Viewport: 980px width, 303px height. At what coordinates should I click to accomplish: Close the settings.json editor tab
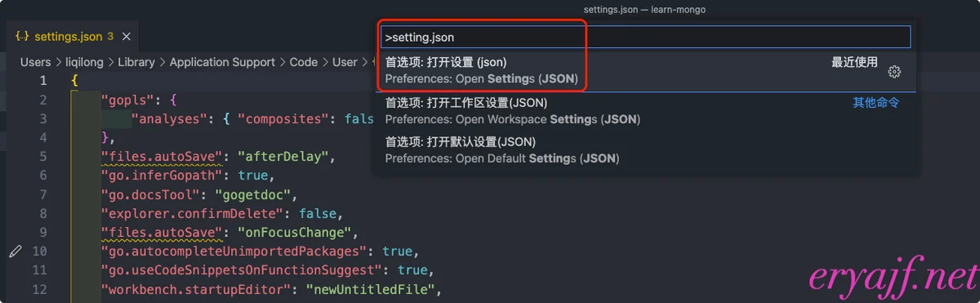click(x=127, y=37)
